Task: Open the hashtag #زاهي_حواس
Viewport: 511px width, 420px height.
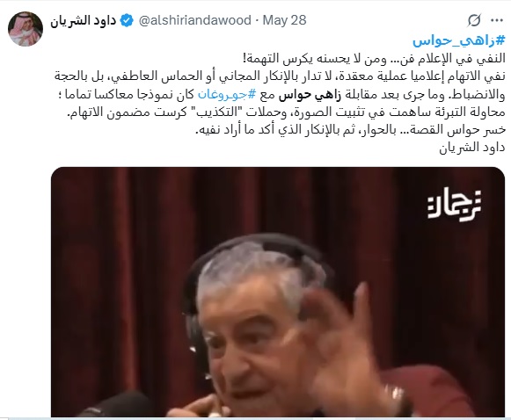Action: [x=459, y=40]
